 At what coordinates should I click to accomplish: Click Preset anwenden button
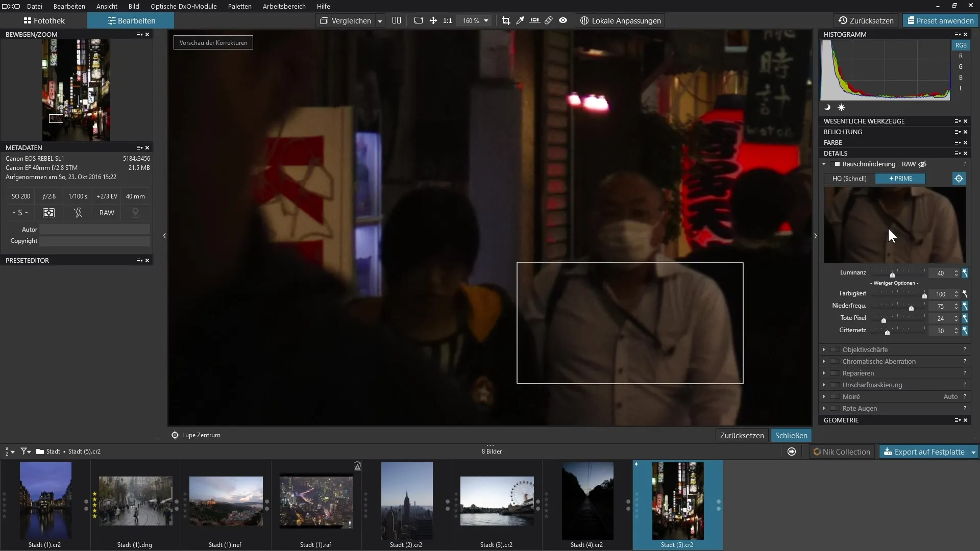[940, 21]
